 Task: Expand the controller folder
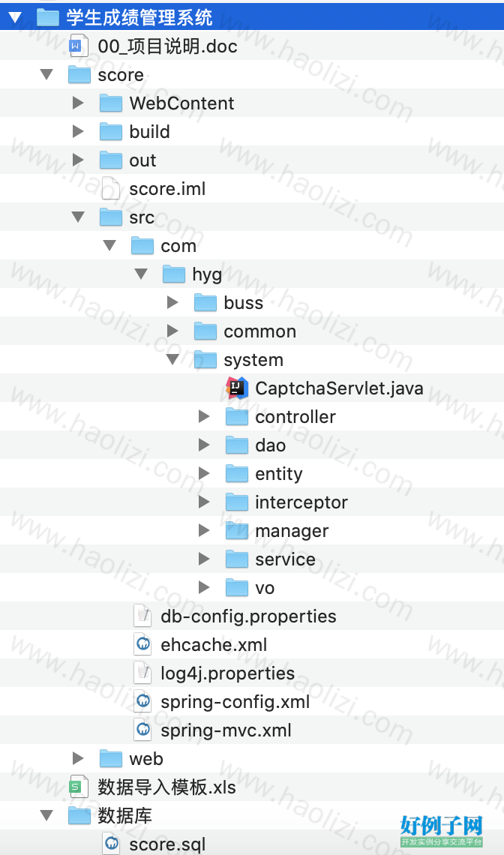pos(204,416)
